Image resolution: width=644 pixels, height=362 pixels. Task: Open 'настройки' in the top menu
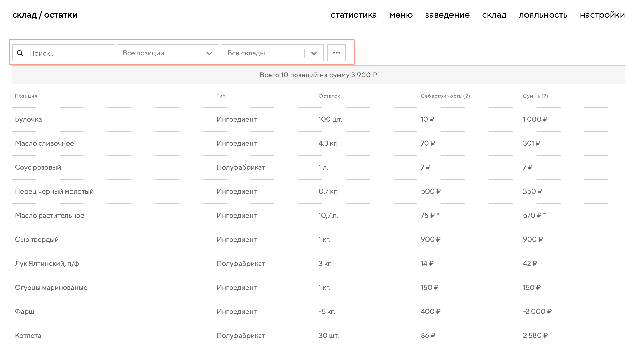point(602,15)
